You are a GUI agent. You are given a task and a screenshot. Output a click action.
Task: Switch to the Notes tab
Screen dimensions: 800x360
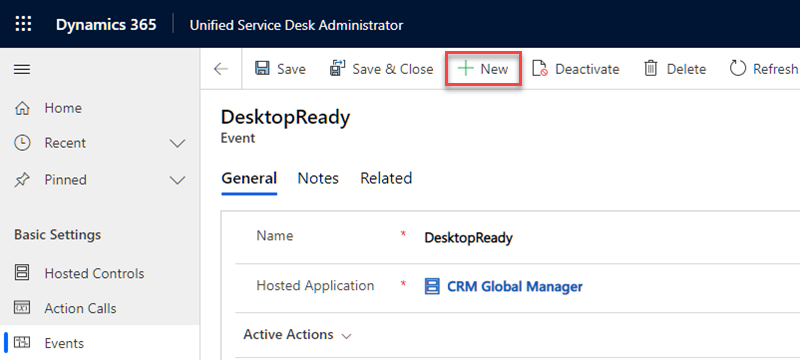pos(318,178)
